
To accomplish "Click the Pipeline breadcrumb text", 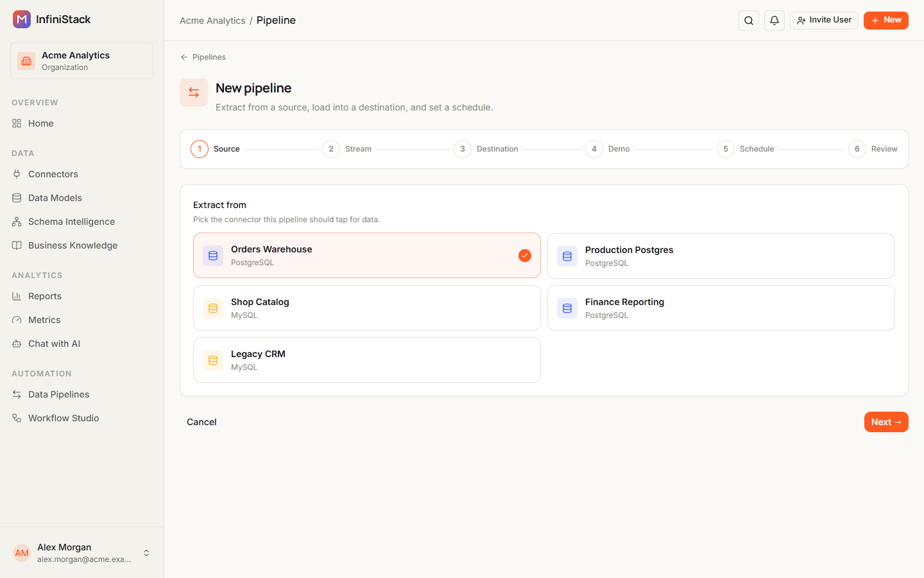I will click(x=276, y=21).
